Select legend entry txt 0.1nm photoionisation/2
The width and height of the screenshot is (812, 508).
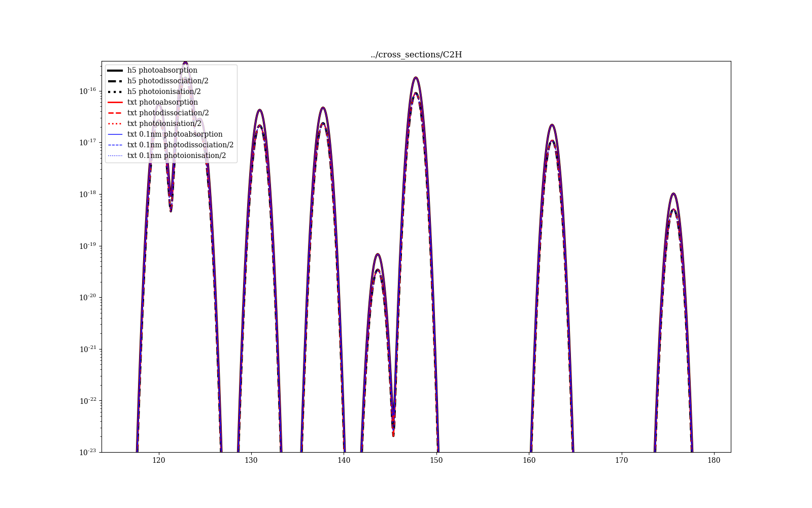[167, 155]
